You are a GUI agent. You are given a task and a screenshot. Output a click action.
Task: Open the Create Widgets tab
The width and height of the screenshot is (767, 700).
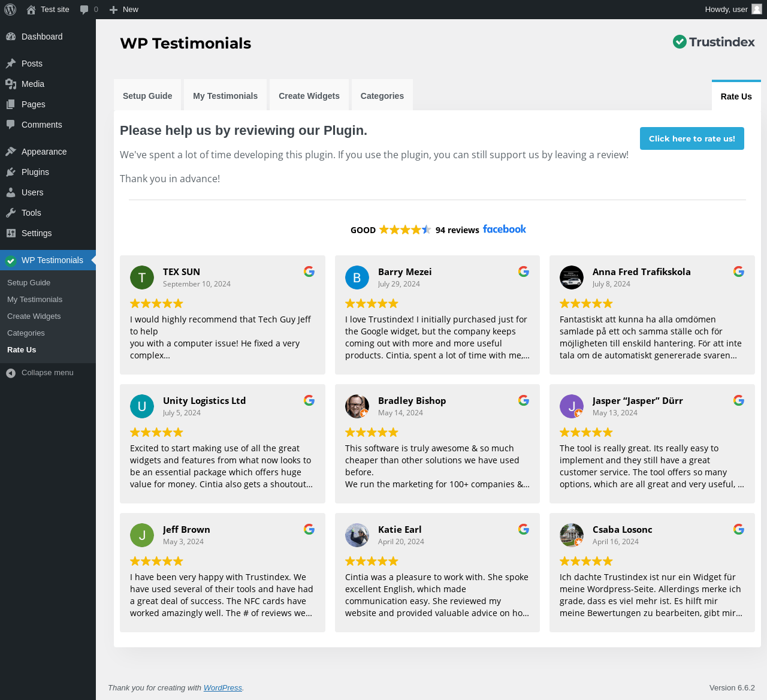point(309,95)
